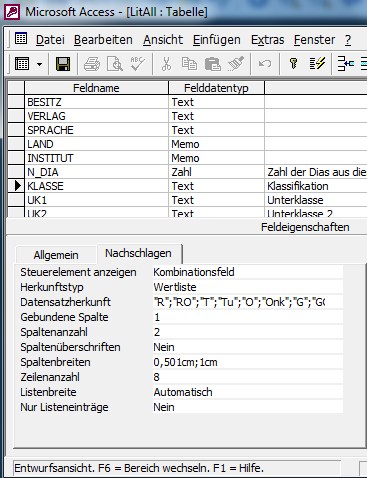Open the view selector dropdown arrow
This screenshot has width=367, height=478.
click(39, 64)
